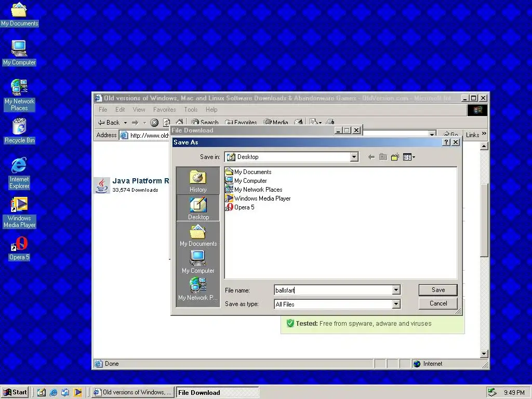The image size is (532, 399).
Task: Open the Back history dropdown arrow
Action: [125, 123]
